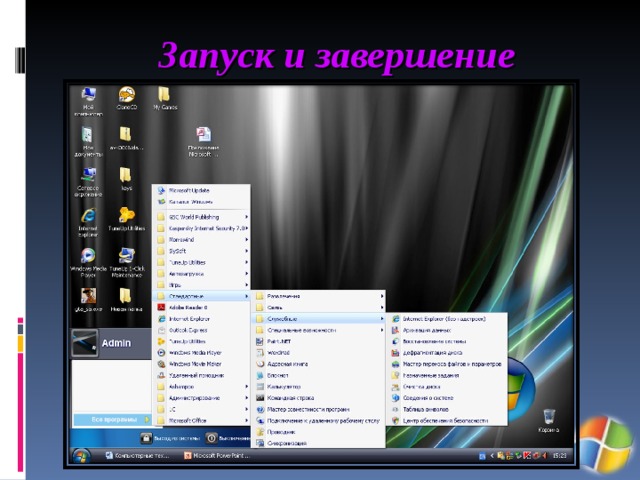Screen dimensions: 640x480
Task: Open Проводник from the submenu
Action: point(319,432)
